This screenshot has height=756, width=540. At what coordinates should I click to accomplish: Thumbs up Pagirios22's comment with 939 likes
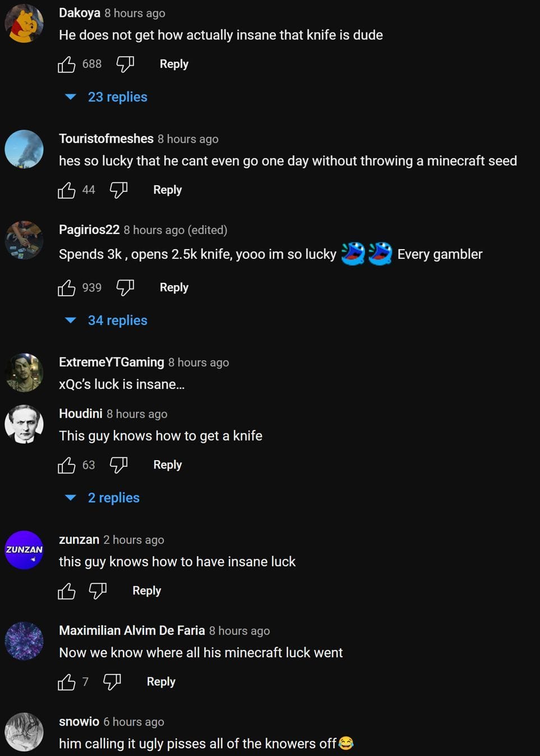coord(66,288)
